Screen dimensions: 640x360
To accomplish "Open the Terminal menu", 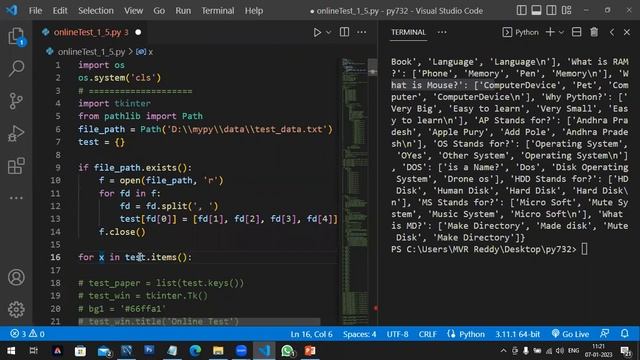I will click(x=218, y=11).
